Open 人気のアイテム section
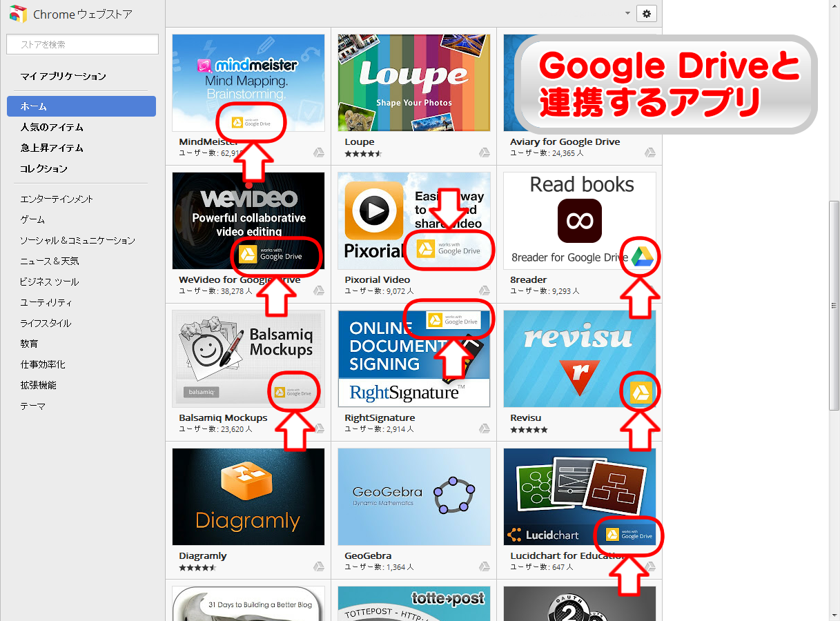 pyautogui.click(x=52, y=127)
